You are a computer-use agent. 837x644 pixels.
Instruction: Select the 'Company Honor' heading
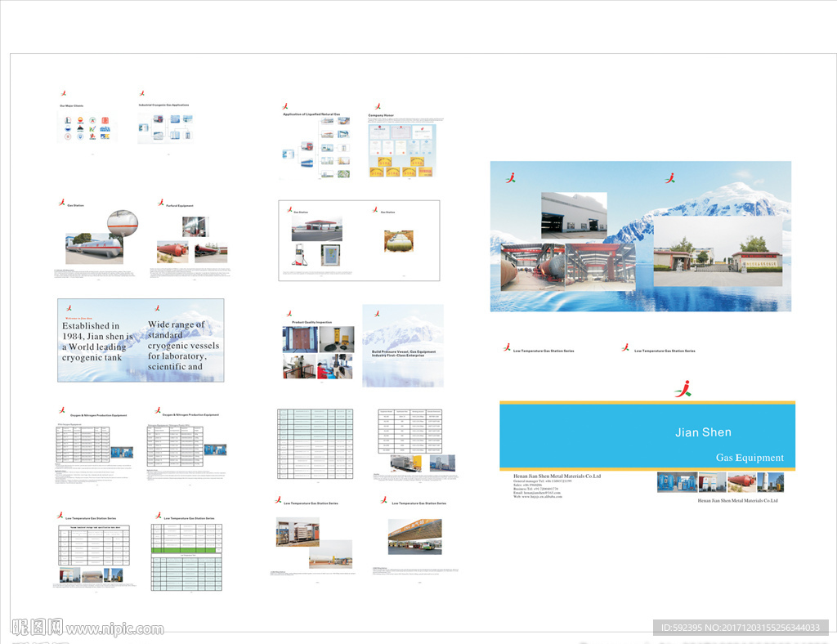coord(381,115)
